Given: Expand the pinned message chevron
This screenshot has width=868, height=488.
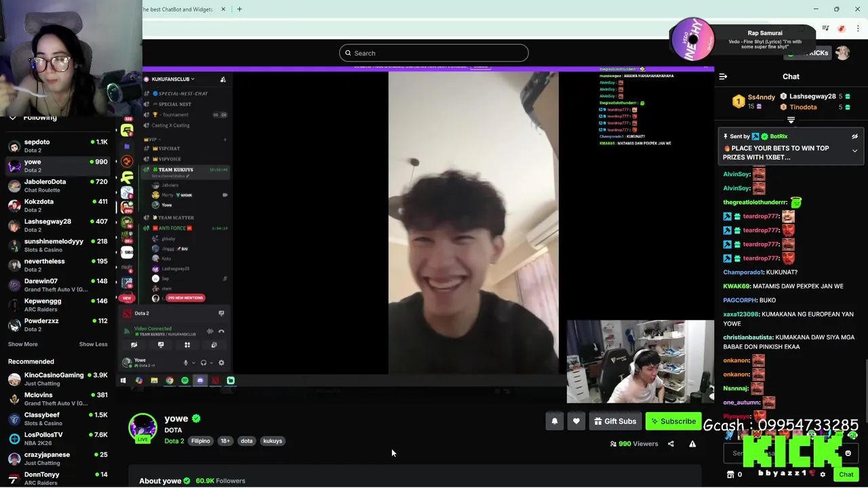Looking at the screenshot, I should 854,151.
